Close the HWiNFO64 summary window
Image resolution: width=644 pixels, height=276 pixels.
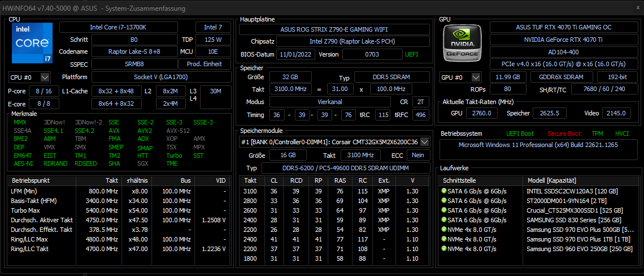pyautogui.click(x=637, y=7)
